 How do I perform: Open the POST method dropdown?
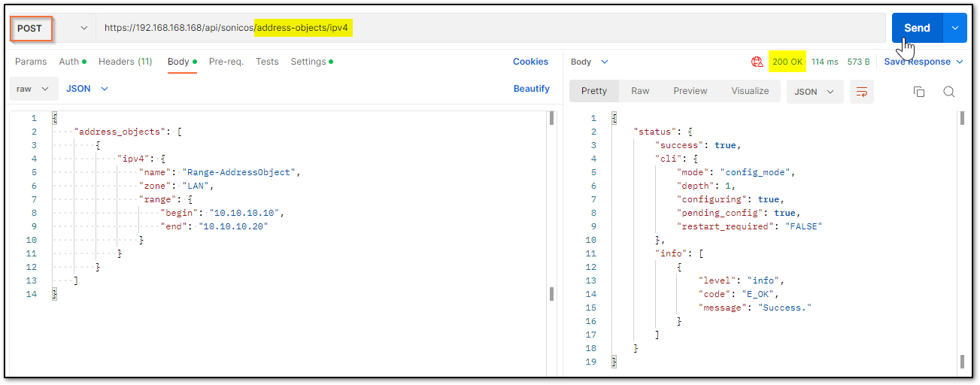(x=51, y=28)
